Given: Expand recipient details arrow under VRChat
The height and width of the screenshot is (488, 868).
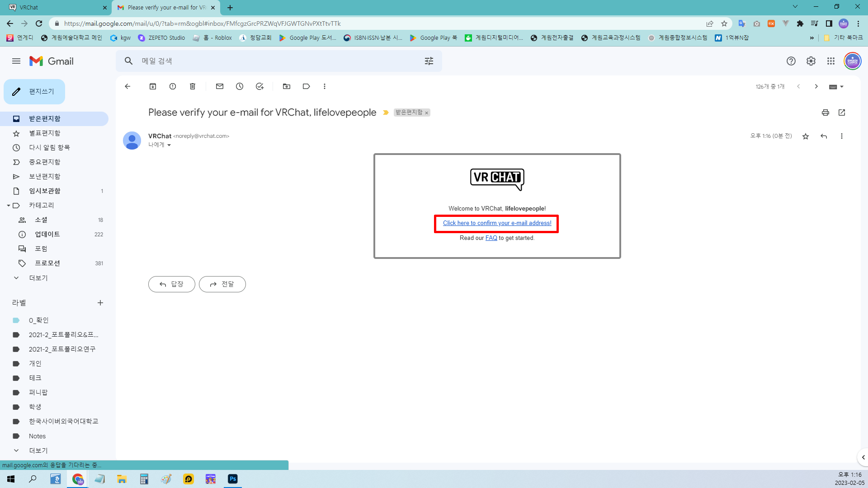Looking at the screenshot, I should [169, 145].
